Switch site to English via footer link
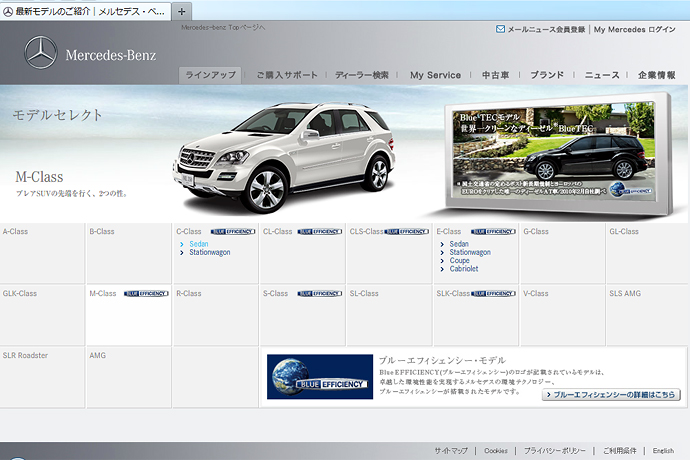This screenshot has height=460, width=690. [663, 451]
